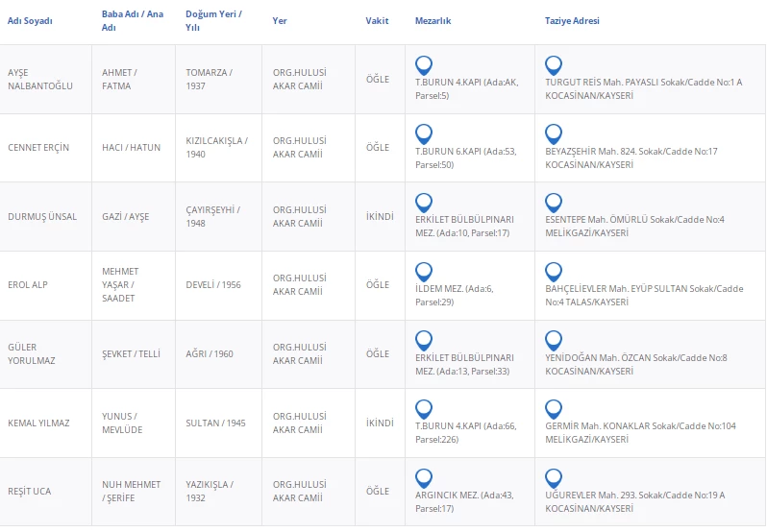Click condolence address pin for Reşit Uca
Viewport: 767px width, 532px height.
(x=554, y=477)
